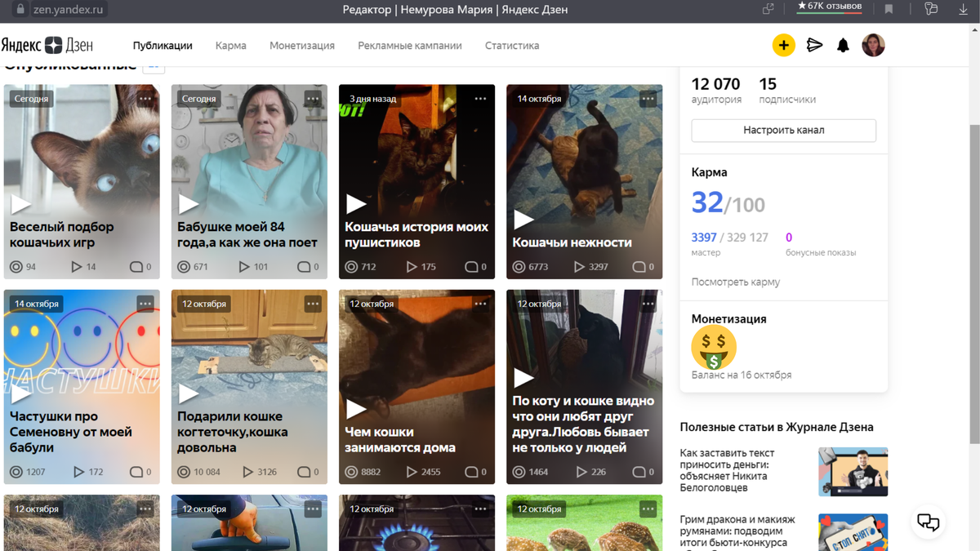The image size is (980, 551).
Task: Click the beauty contest article thumbnail
Action: coord(853,532)
